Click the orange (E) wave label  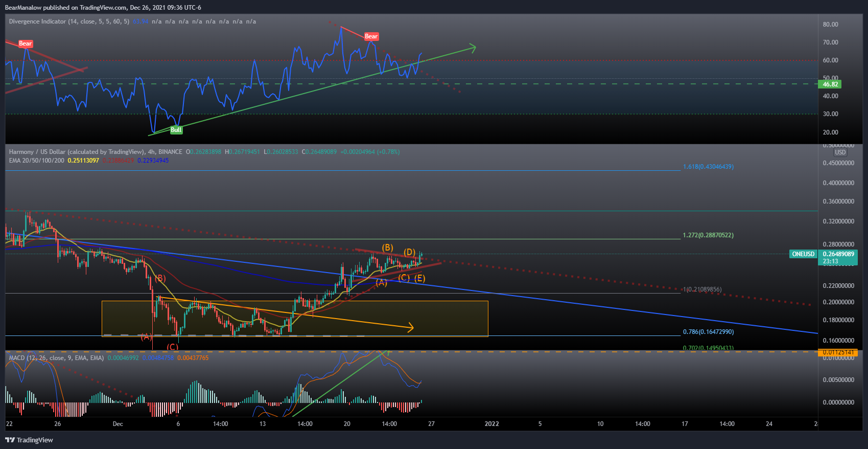(419, 278)
